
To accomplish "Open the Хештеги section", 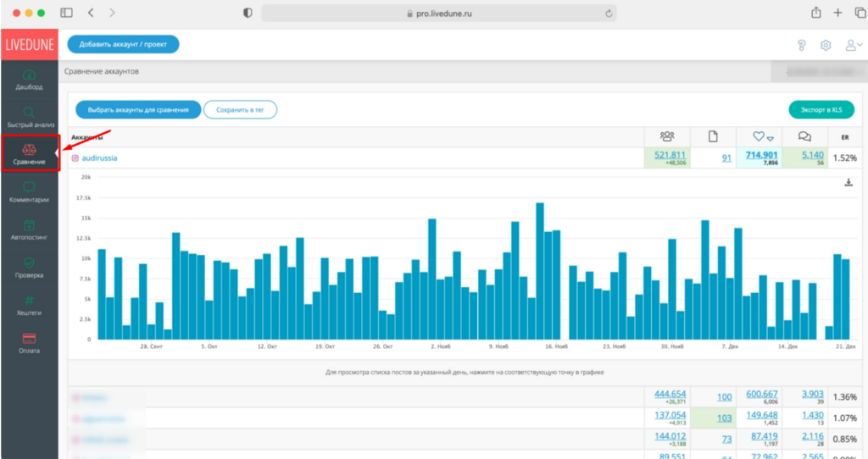I will click(29, 305).
